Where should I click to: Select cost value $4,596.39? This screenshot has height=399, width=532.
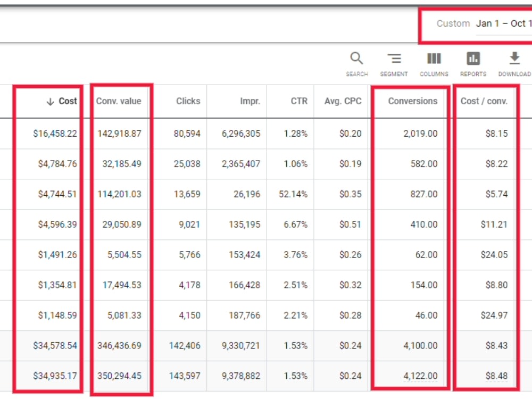pyautogui.click(x=57, y=225)
